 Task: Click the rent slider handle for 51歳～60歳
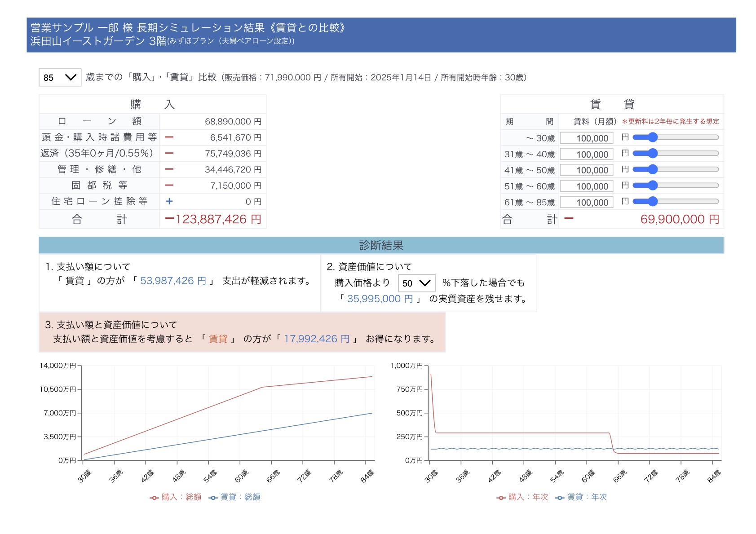(x=652, y=185)
